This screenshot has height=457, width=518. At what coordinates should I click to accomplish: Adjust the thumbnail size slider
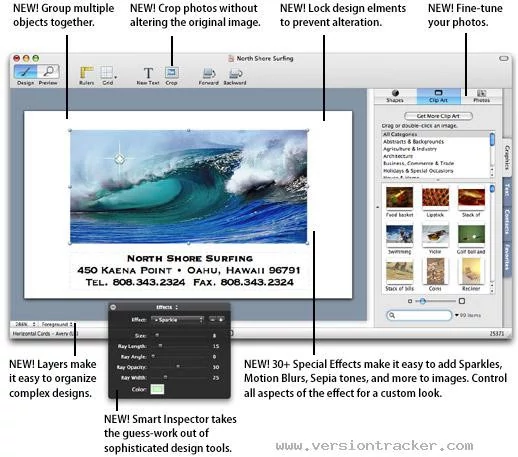pyautogui.click(x=423, y=301)
